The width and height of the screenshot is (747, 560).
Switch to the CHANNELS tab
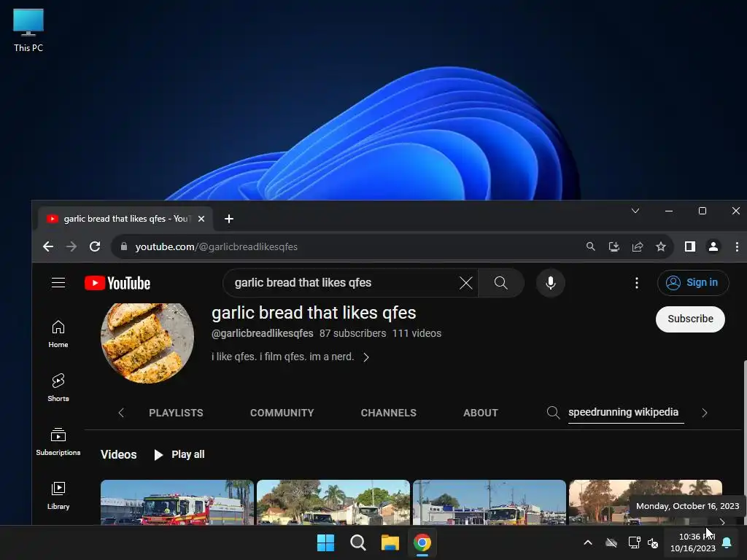pyautogui.click(x=388, y=413)
